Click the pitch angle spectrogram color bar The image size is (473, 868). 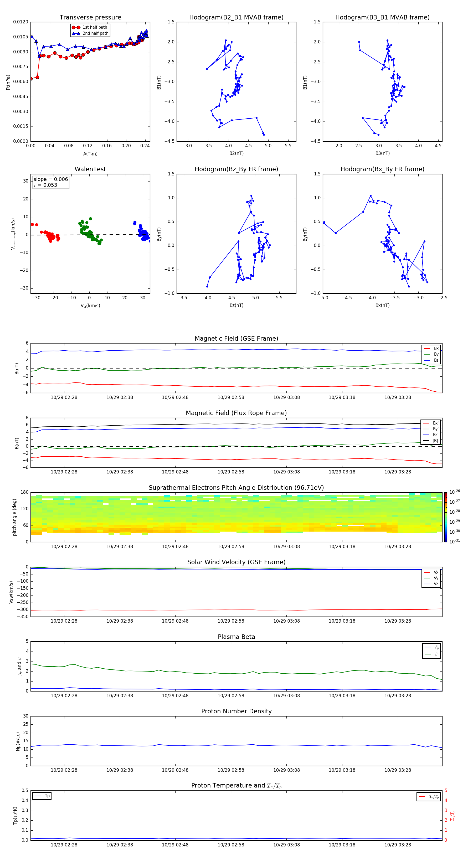446,517
